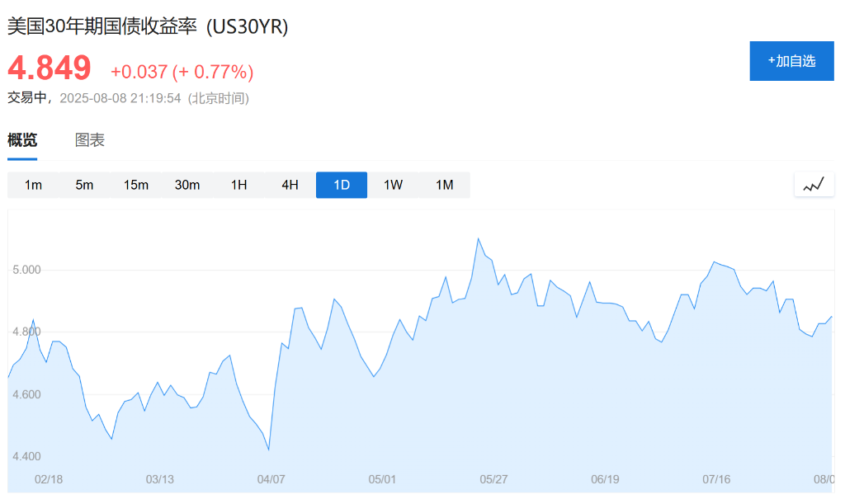Click the 05/27 date axis label

click(x=493, y=479)
